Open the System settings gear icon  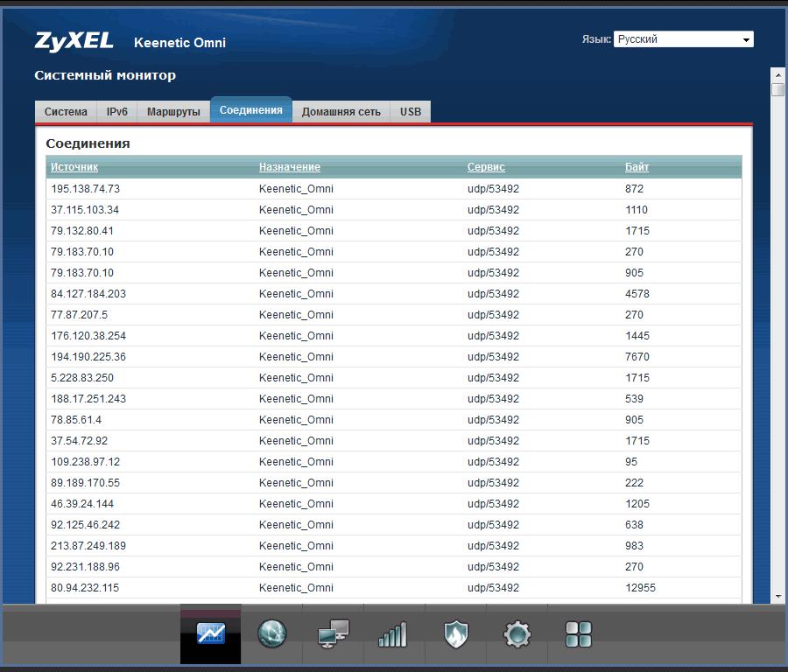517,633
